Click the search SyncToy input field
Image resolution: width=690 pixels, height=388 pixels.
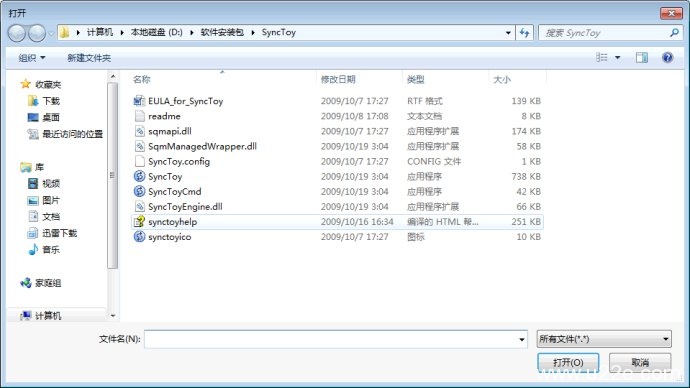click(605, 33)
